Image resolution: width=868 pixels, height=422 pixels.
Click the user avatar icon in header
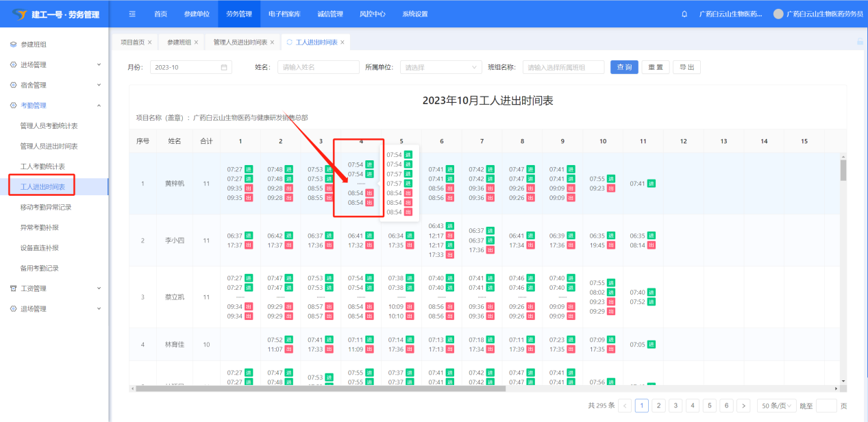(778, 14)
